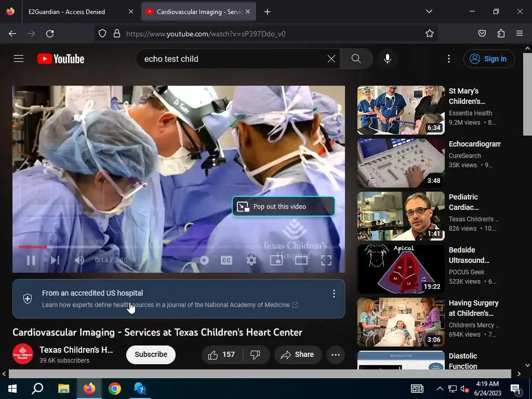
Task: Subscribe to Texas Children's channel
Action: click(x=151, y=354)
